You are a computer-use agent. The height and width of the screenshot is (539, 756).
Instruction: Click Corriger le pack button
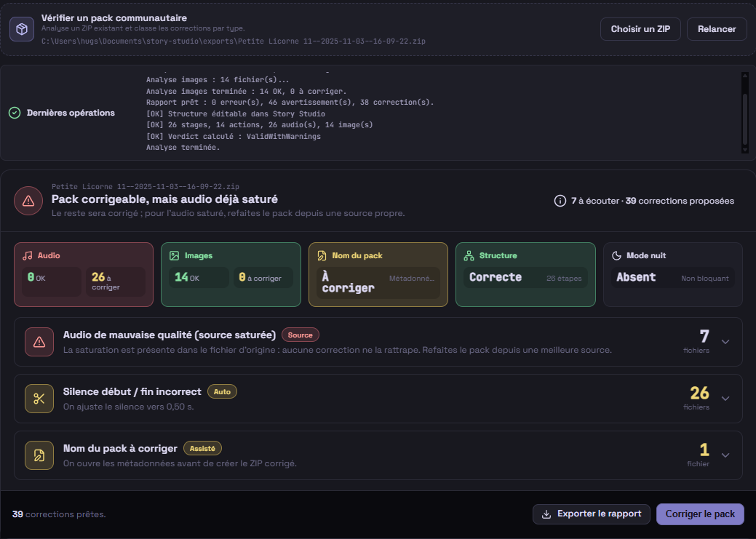coord(700,514)
